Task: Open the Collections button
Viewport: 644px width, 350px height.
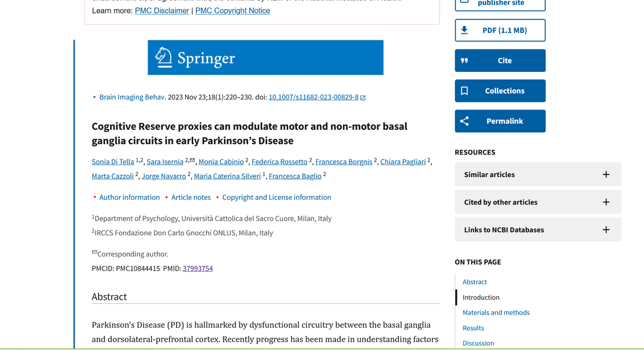Action: [500, 91]
